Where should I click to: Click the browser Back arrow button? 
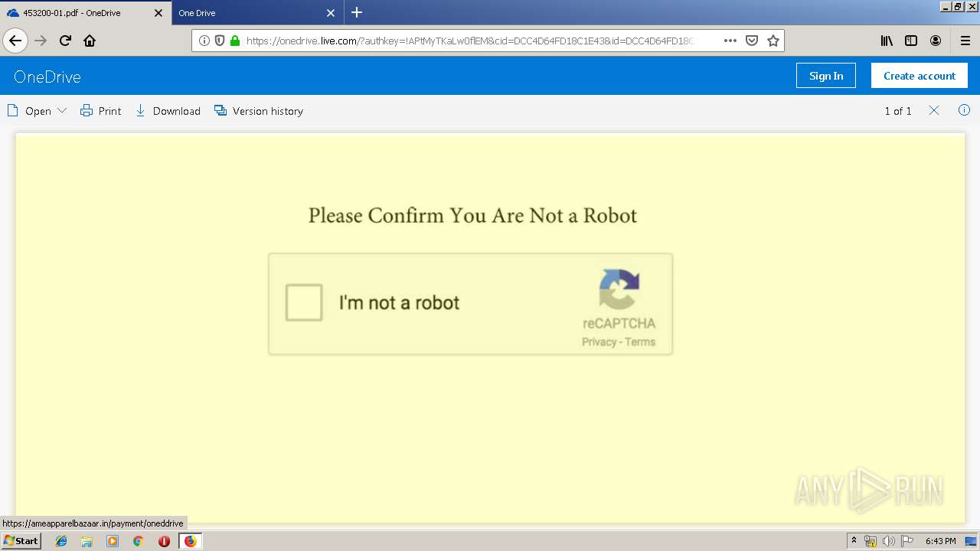coord(15,41)
